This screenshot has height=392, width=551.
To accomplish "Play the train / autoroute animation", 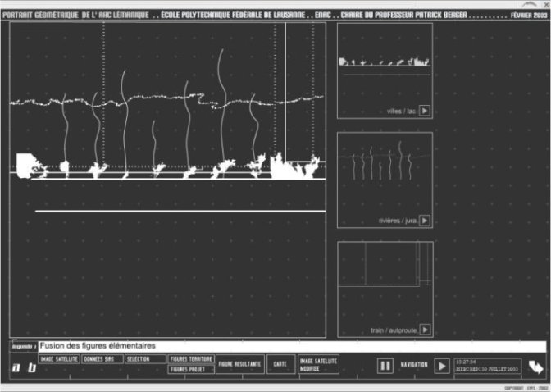I will pos(425,330).
